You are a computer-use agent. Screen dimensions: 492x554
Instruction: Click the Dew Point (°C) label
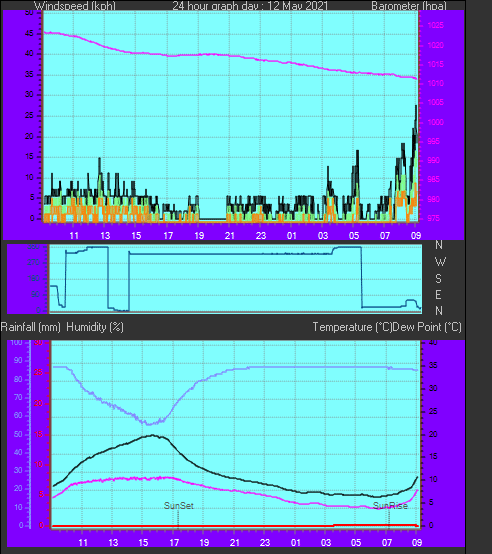427,327
